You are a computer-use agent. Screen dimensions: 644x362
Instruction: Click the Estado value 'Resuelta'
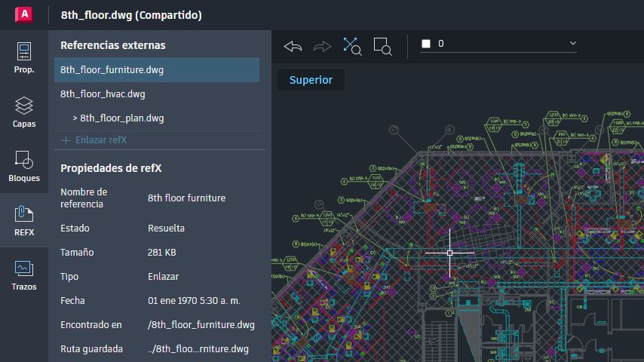[166, 228]
